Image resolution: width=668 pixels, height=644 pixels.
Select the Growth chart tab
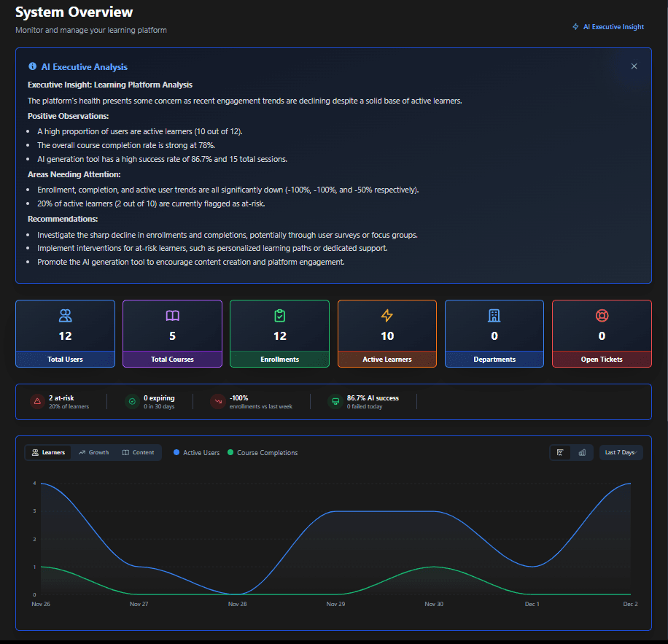(x=93, y=452)
